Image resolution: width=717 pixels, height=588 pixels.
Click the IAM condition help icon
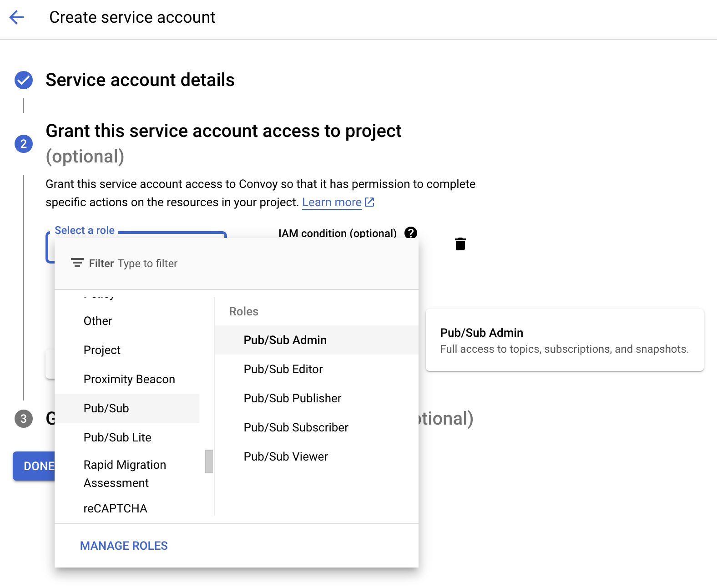tap(410, 233)
